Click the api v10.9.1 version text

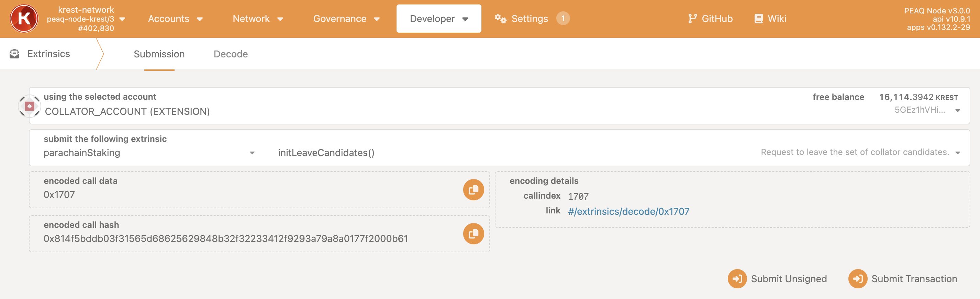click(951, 19)
